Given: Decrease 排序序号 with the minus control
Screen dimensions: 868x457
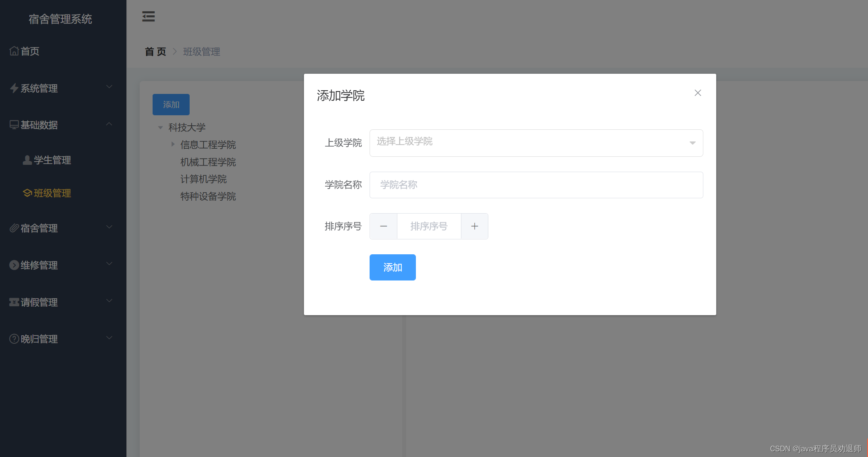Looking at the screenshot, I should click(383, 226).
